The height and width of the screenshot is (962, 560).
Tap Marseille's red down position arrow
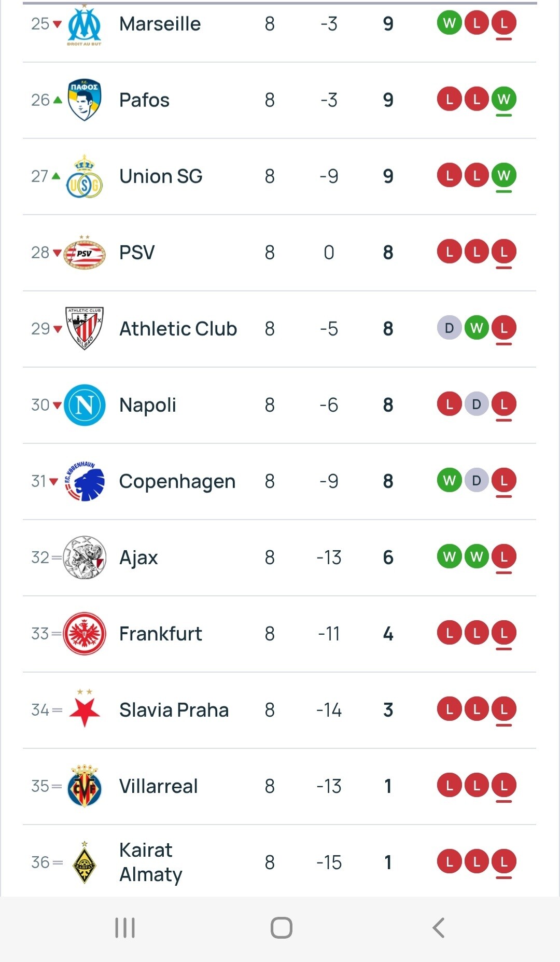click(x=58, y=24)
